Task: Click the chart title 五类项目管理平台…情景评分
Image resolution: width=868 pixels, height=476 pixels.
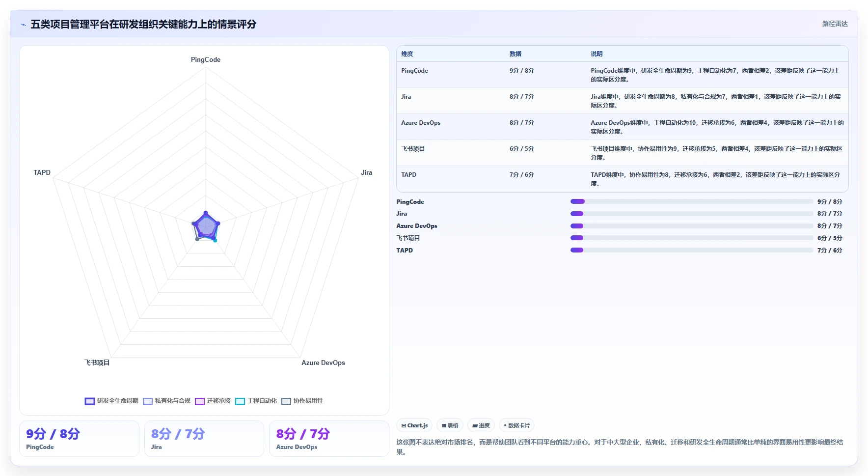Action: coord(143,25)
